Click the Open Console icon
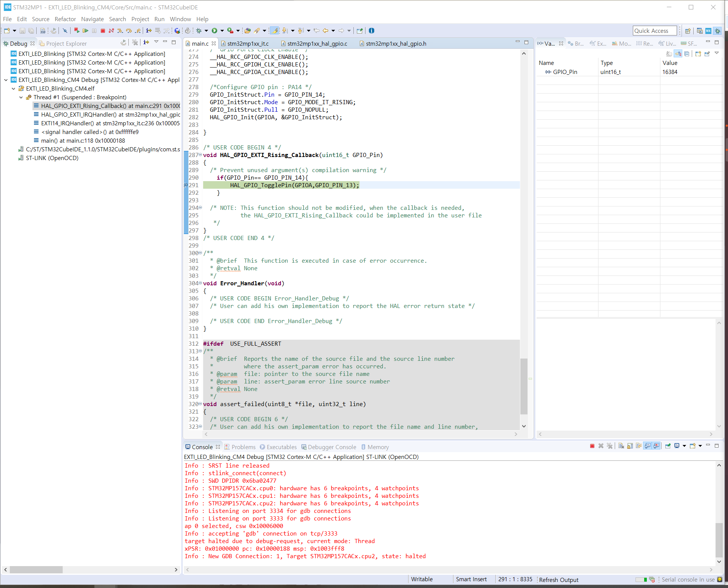Screen dimensions: 728x588 coord(693,446)
